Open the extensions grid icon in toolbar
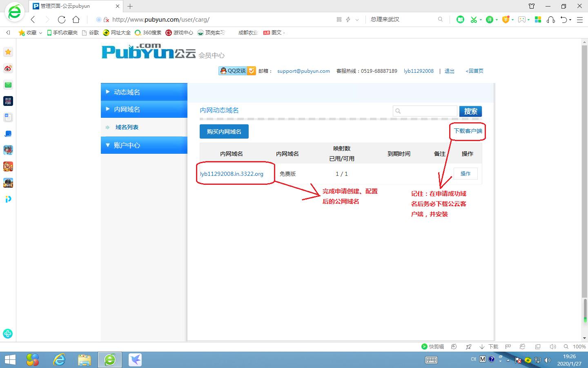 click(538, 19)
